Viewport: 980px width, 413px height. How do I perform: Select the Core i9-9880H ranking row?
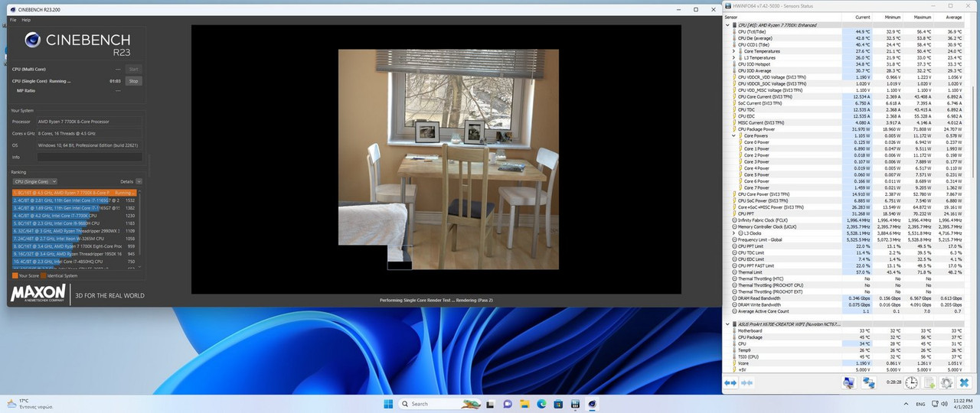click(x=75, y=223)
